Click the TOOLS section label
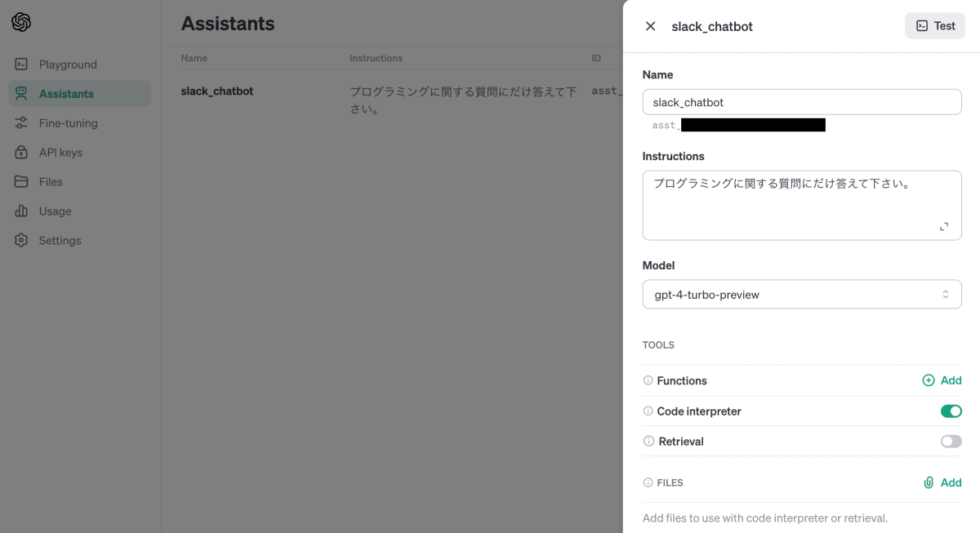 658,345
